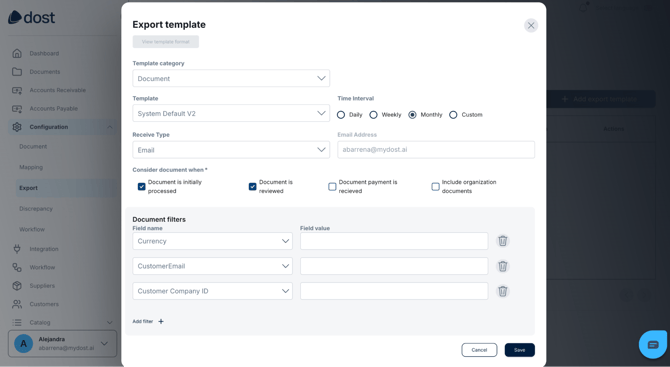Click the Cancel button
The height and width of the screenshot is (367, 670).
pyautogui.click(x=479, y=350)
